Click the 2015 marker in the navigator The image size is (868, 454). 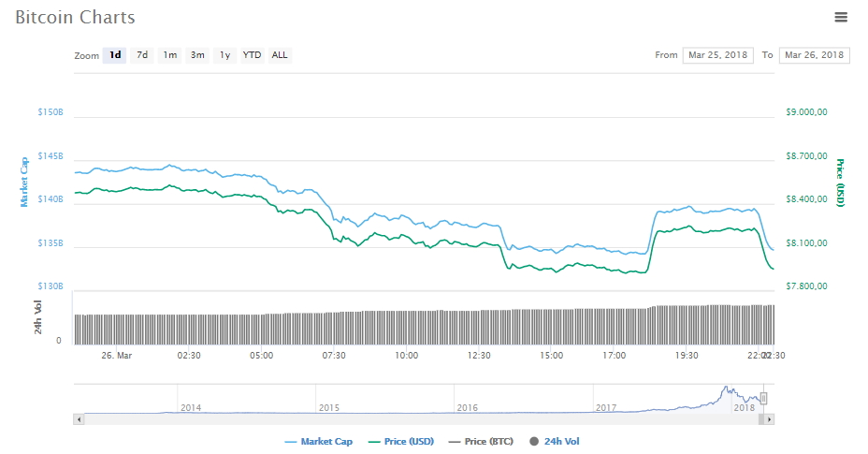(x=329, y=407)
